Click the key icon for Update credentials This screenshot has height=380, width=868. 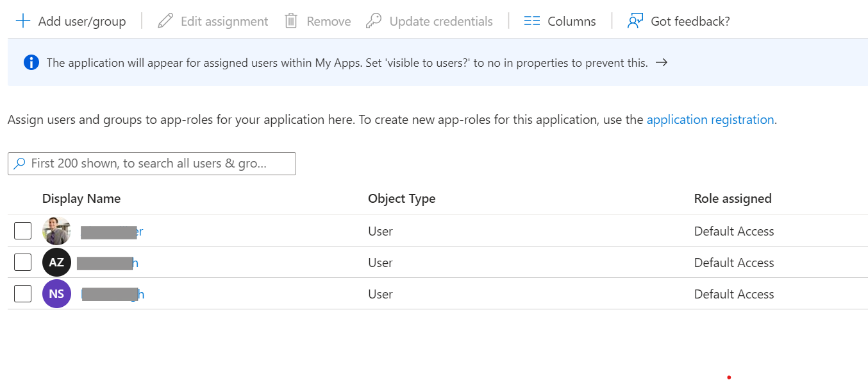pos(374,21)
